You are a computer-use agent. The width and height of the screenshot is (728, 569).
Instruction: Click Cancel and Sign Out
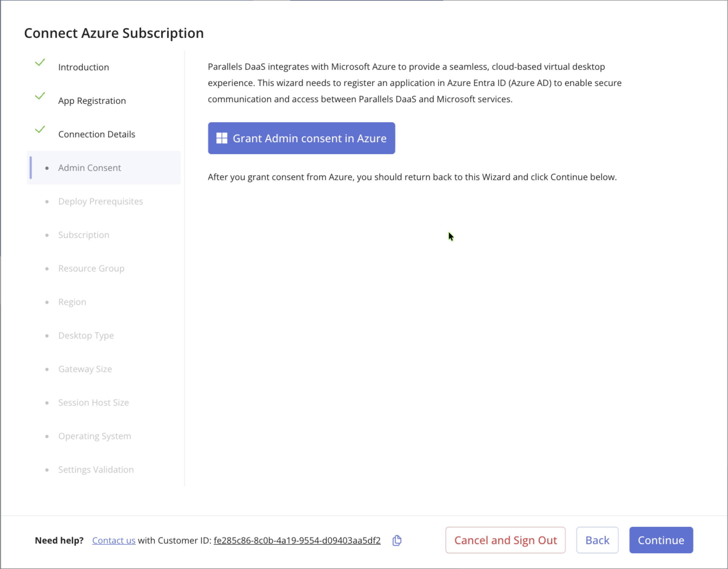pos(505,540)
